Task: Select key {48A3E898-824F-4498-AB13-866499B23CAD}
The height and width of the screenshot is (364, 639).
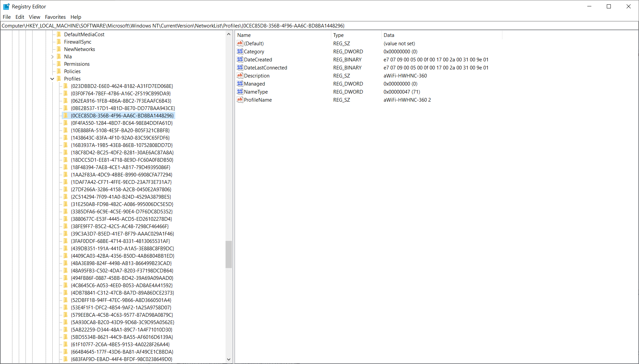Action: pyautogui.click(x=121, y=263)
